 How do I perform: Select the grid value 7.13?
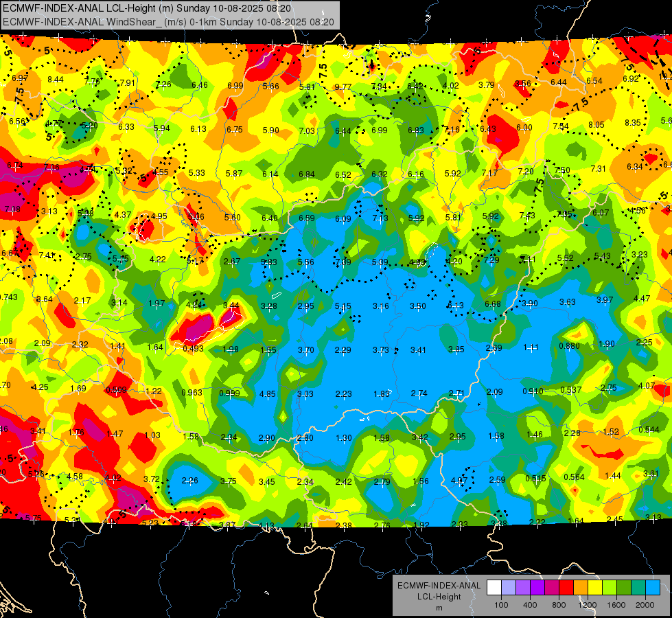click(380, 218)
